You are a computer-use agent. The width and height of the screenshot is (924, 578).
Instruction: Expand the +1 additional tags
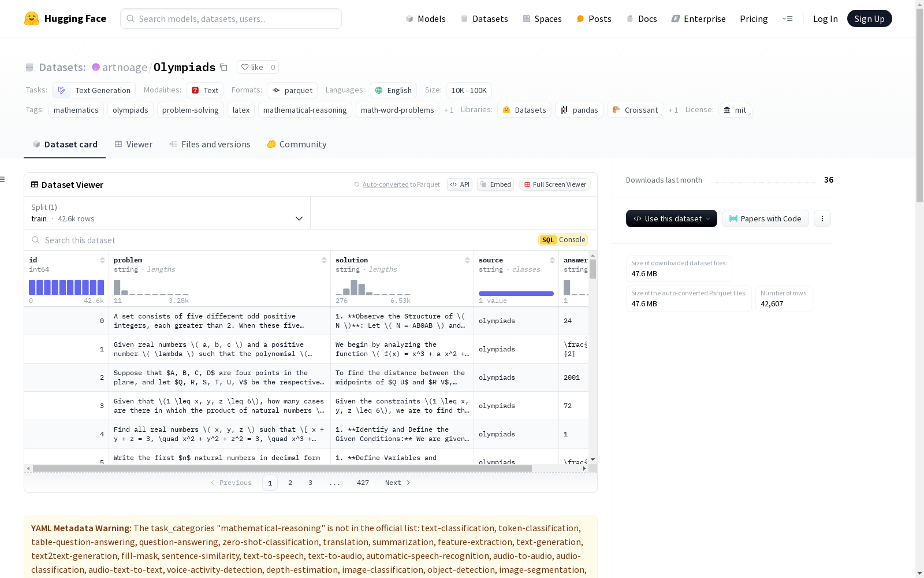[449, 110]
